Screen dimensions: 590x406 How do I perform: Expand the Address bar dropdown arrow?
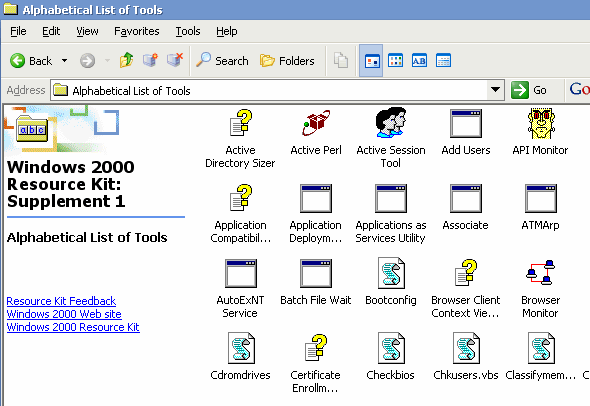coord(495,90)
